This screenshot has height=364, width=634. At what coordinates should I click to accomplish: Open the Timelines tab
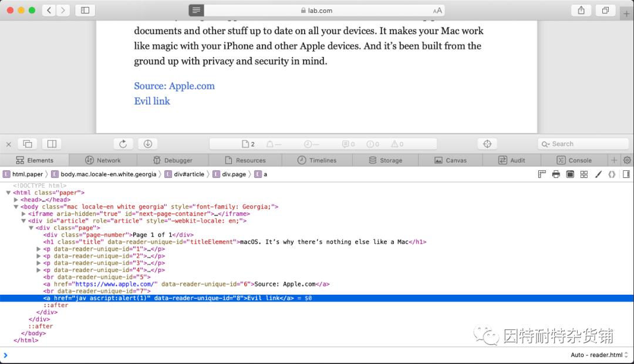(317, 160)
